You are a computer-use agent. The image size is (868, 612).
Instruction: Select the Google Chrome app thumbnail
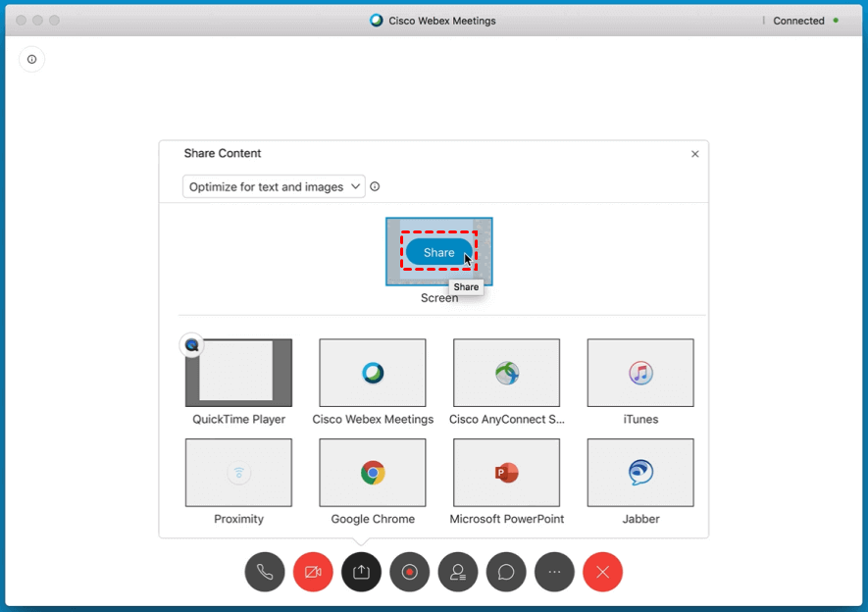tap(373, 473)
